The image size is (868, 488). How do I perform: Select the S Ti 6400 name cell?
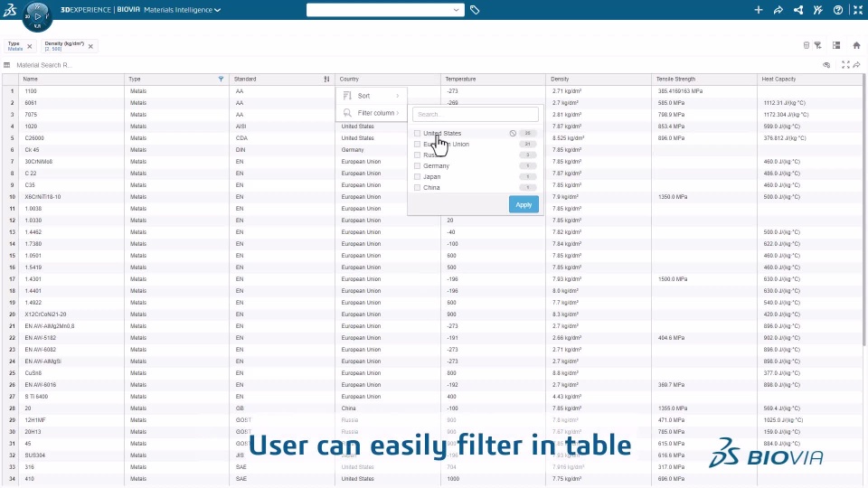tap(71, 396)
